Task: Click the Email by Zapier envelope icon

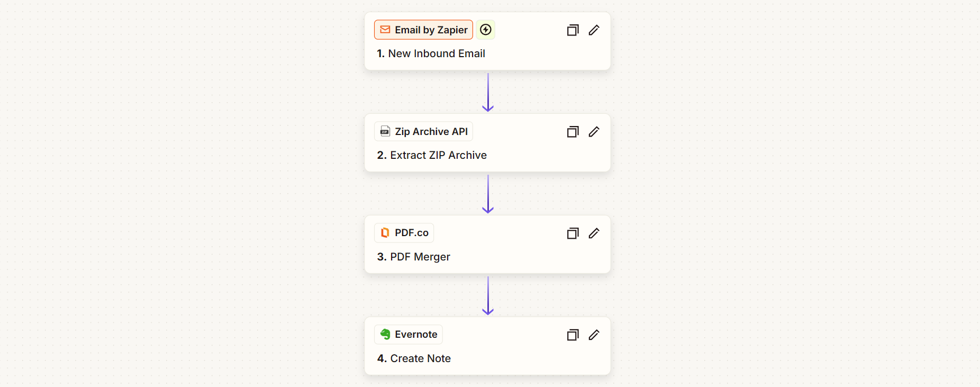Action: click(x=385, y=30)
